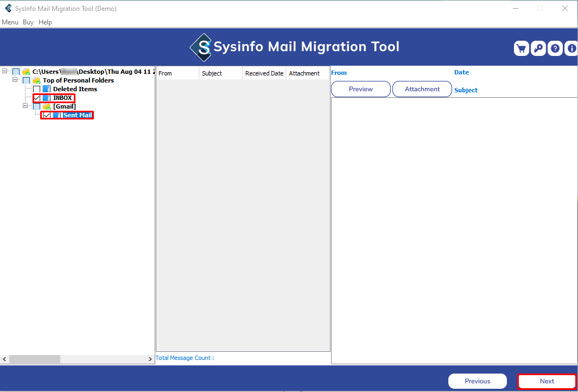
Task: Click the tree scrollbar left arrow
Action: coord(4,359)
